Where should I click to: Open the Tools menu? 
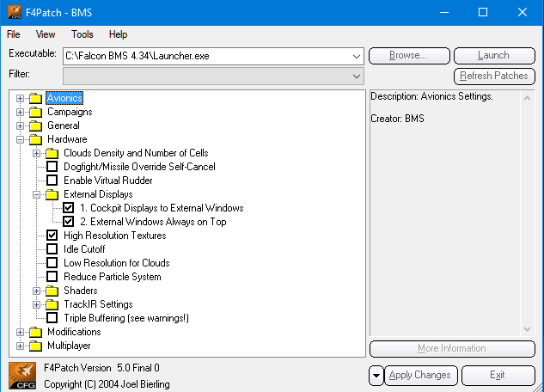point(83,34)
